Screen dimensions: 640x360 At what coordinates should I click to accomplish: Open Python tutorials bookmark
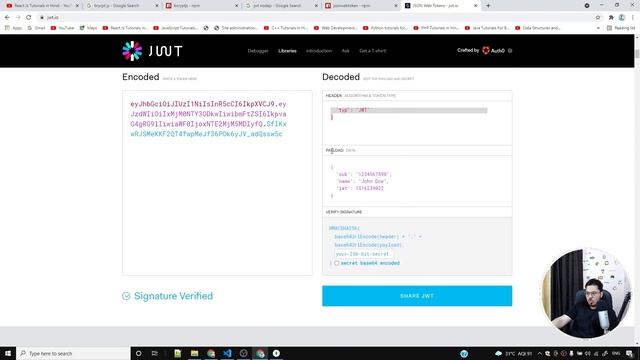385,28
